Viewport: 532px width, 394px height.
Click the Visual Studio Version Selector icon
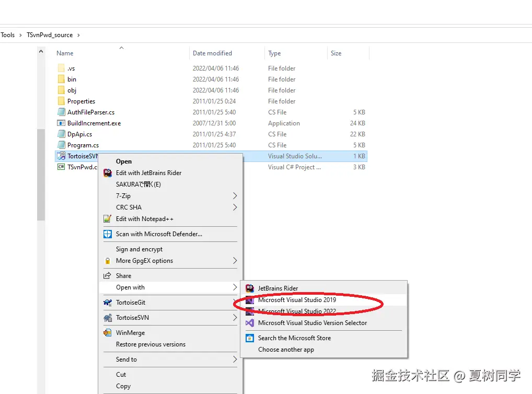tap(250, 323)
